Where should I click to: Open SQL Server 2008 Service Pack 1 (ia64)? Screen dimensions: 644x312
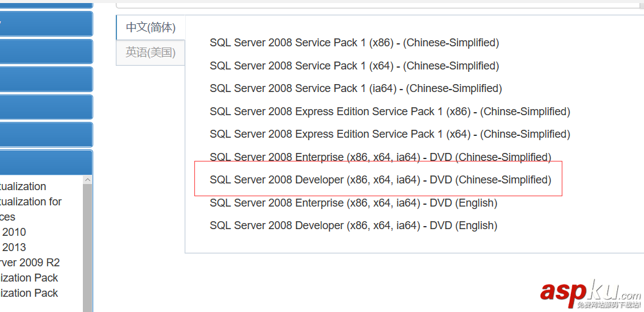point(355,88)
